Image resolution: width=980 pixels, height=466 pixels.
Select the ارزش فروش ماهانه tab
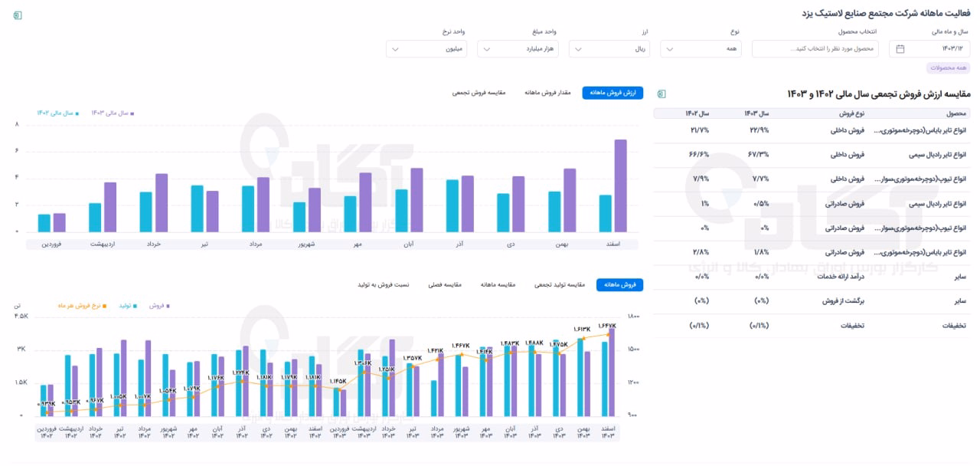point(612,93)
